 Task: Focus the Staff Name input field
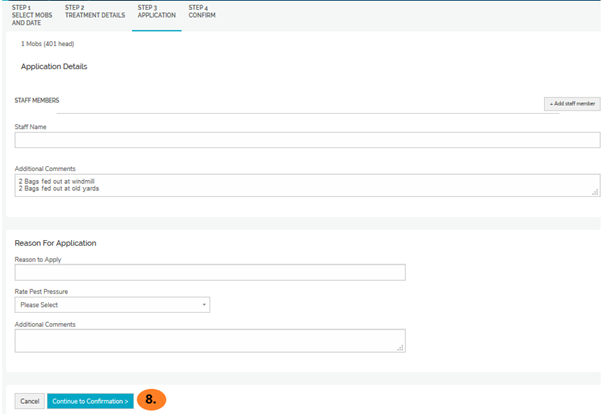pyautogui.click(x=307, y=141)
